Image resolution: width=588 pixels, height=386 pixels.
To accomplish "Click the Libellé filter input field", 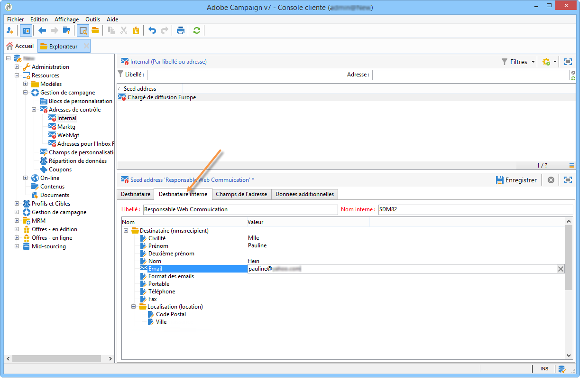I will (x=245, y=75).
